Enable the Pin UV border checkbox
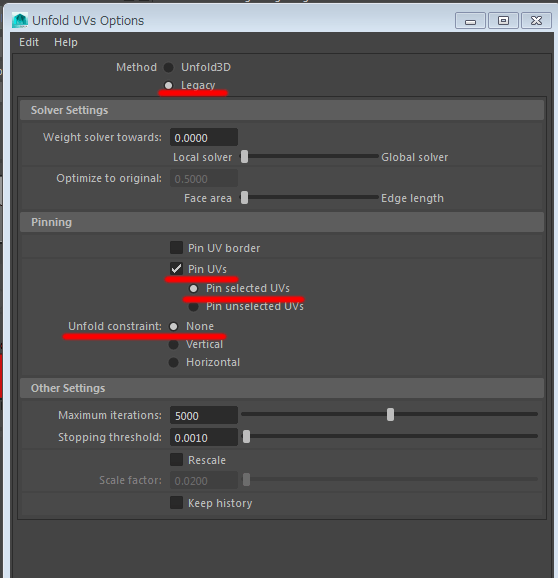 coord(176,248)
